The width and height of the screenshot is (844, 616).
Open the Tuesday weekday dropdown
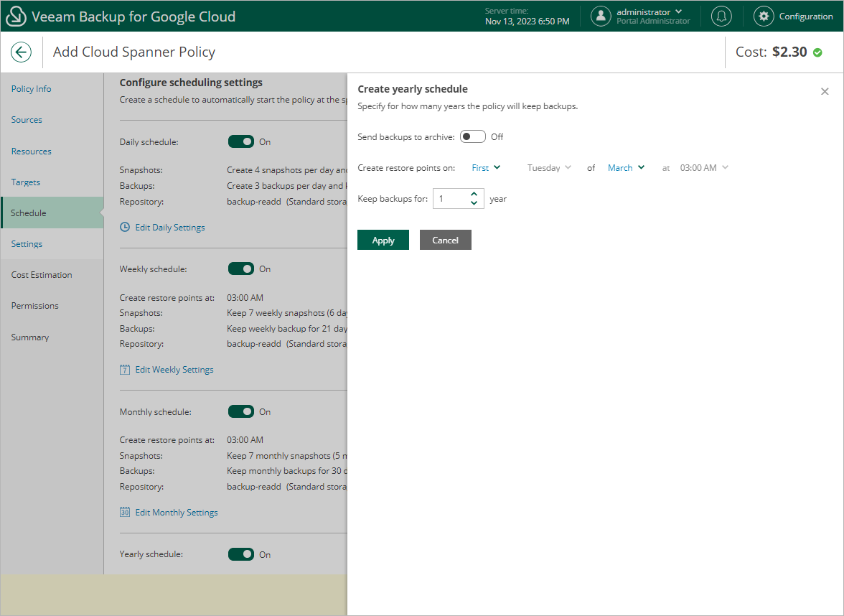(x=549, y=167)
